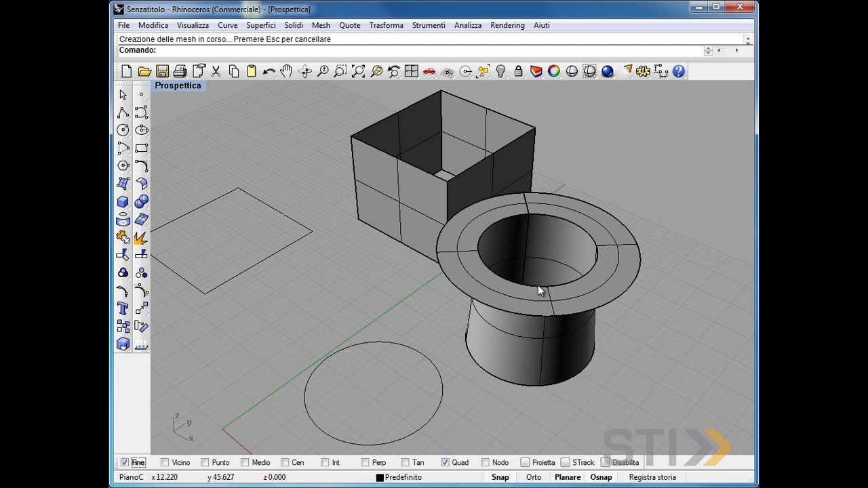The height and width of the screenshot is (488, 868).
Task: Toggle Osnap pane in status bar
Action: click(x=601, y=477)
